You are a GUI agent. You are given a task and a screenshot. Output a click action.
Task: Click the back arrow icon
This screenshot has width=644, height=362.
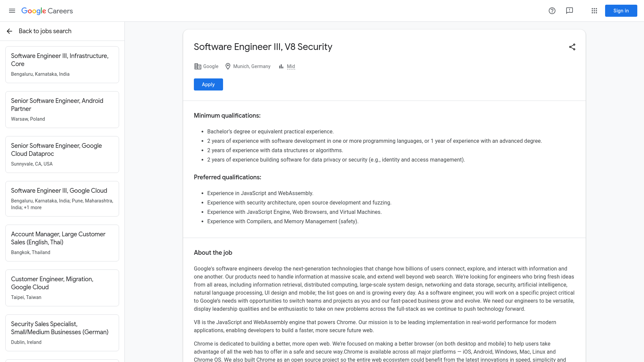pyautogui.click(x=9, y=31)
